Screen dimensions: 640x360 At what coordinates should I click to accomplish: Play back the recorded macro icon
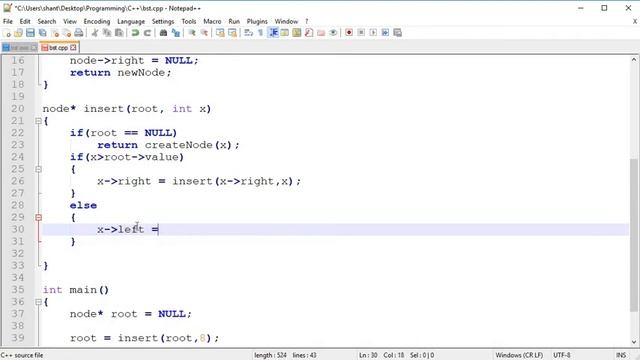click(x=373, y=33)
